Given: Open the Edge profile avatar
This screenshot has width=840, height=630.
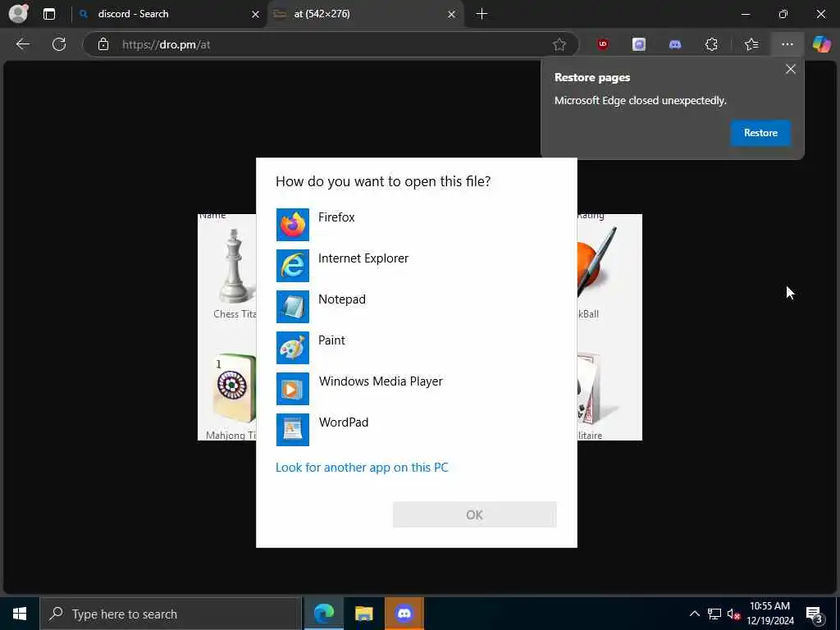Looking at the screenshot, I should click(x=18, y=14).
